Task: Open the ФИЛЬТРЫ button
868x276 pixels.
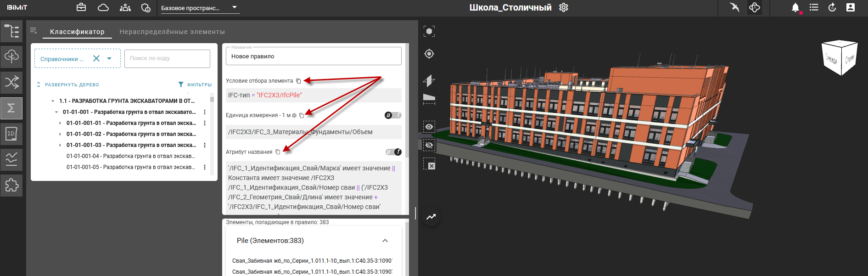Action: click(195, 84)
